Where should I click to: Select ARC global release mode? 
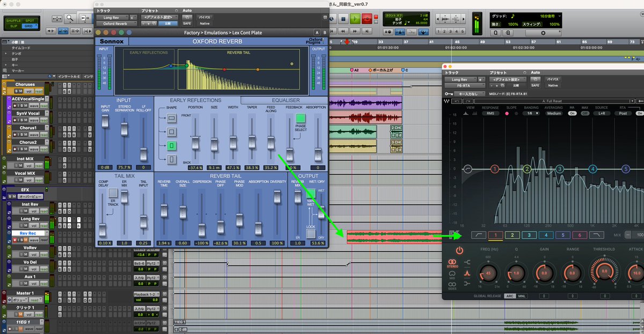509,296
